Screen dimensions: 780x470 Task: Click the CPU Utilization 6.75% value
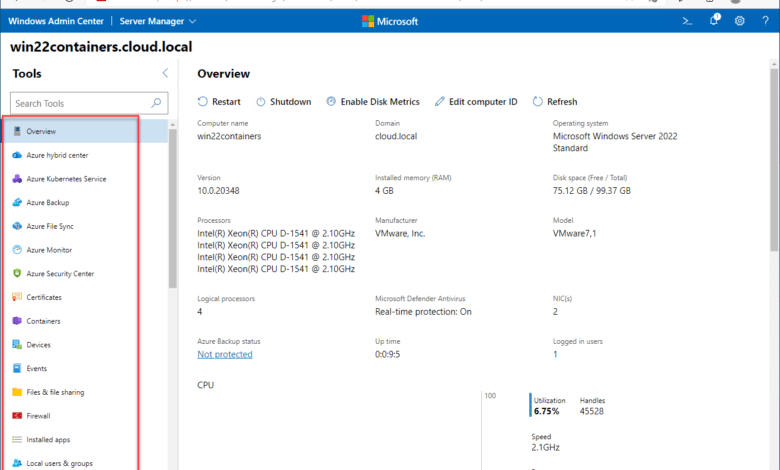point(546,411)
